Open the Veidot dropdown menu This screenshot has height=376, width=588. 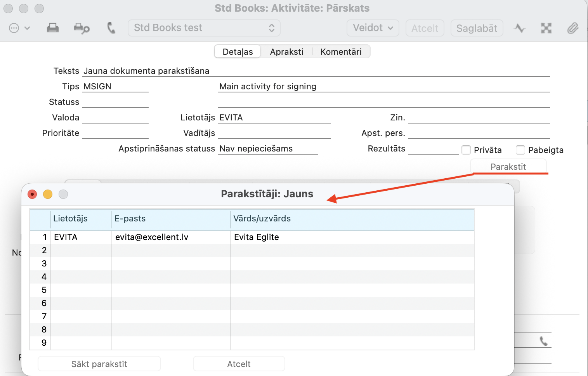(373, 28)
